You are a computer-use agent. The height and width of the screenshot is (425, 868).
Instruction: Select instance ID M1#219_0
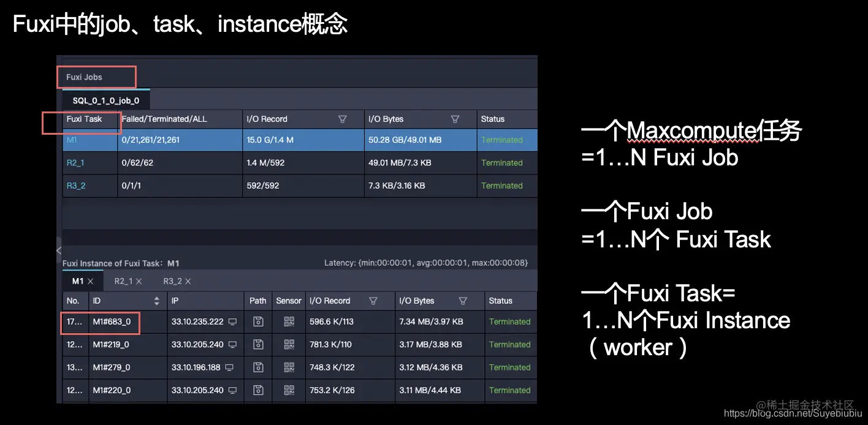point(112,344)
